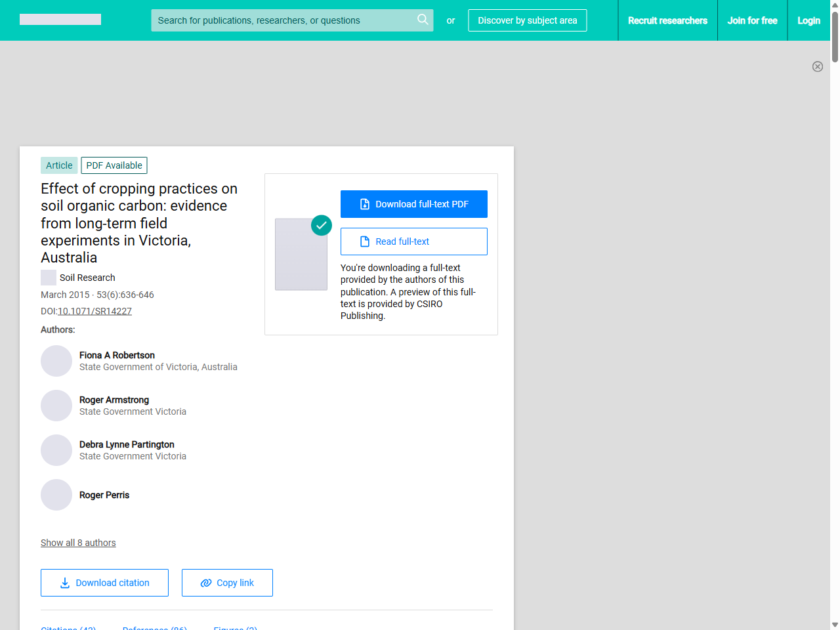Select Join for free menu item
Viewport: 840px width, 630px height.
point(752,20)
